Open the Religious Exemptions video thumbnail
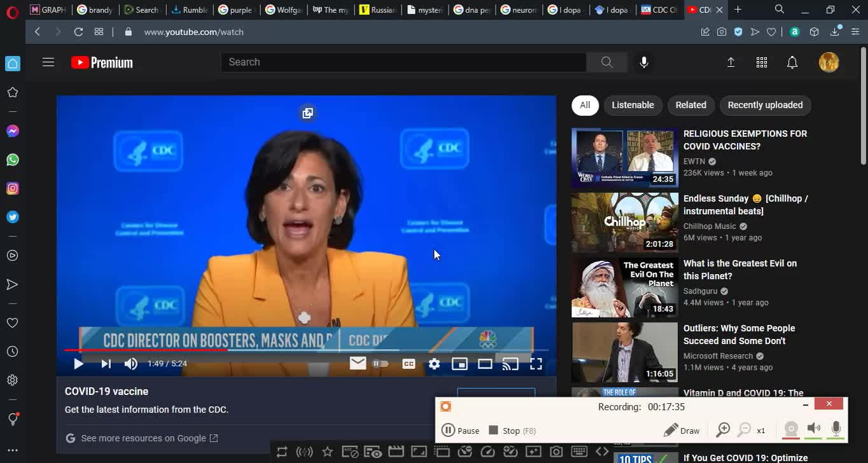The width and height of the screenshot is (868, 463). coord(625,158)
